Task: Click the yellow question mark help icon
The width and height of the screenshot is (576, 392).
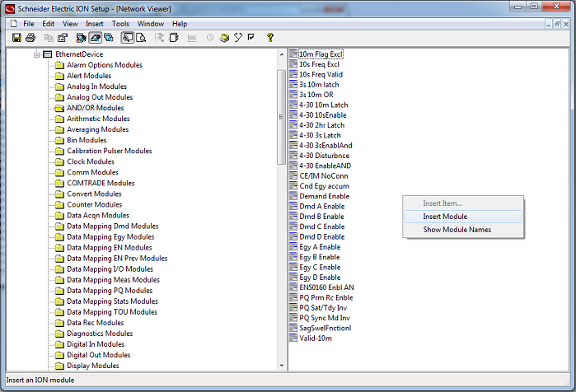Action: click(x=270, y=37)
